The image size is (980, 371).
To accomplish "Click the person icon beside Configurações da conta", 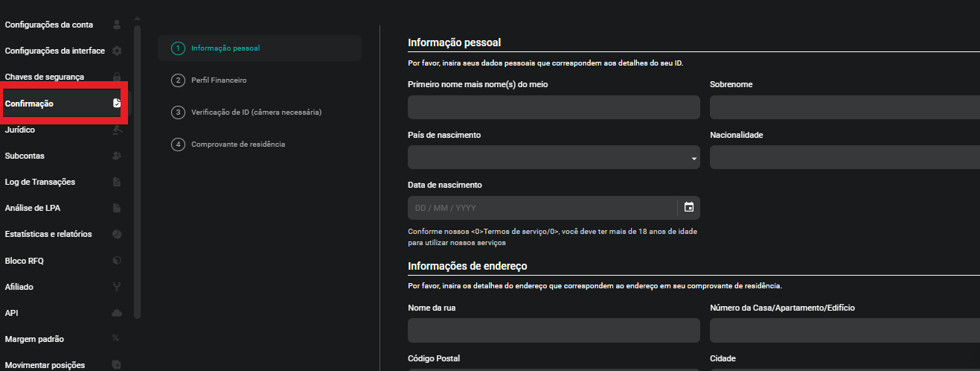I will coord(117,25).
